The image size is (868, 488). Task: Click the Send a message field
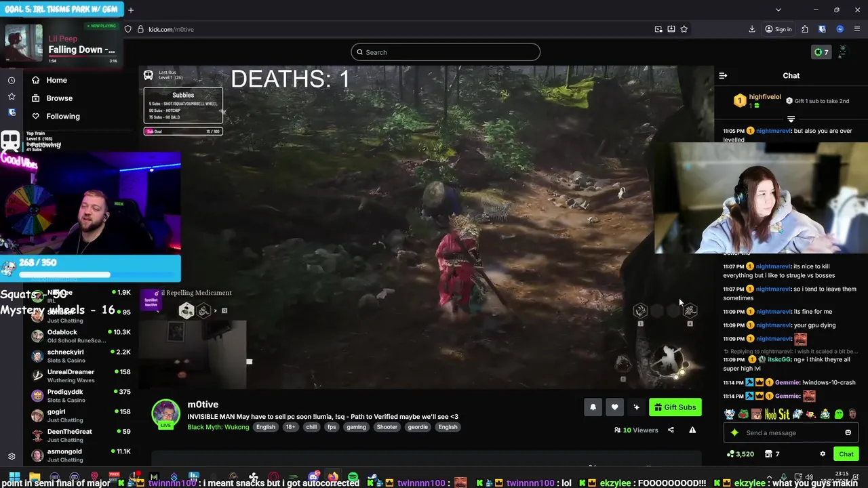(x=790, y=433)
